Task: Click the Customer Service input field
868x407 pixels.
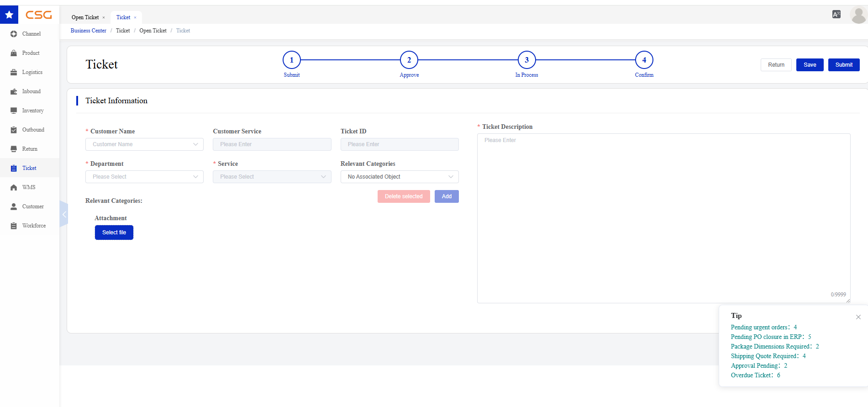Action: (x=272, y=144)
